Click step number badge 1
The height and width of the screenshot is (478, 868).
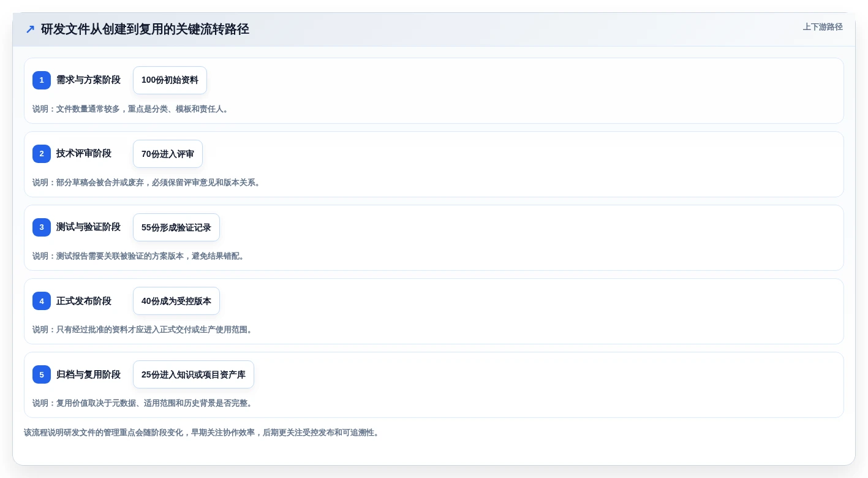coord(42,80)
